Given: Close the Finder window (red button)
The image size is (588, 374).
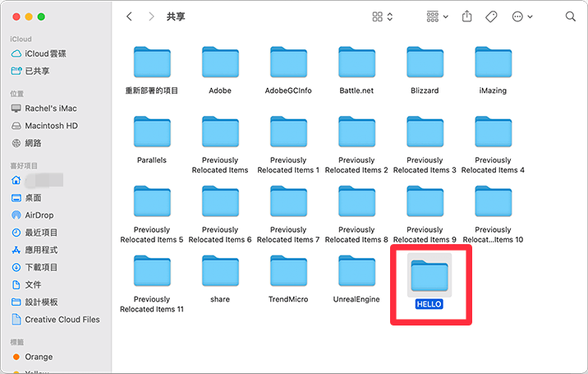Looking at the screenshot, I should pyautogui.click(x=16, y=16).
